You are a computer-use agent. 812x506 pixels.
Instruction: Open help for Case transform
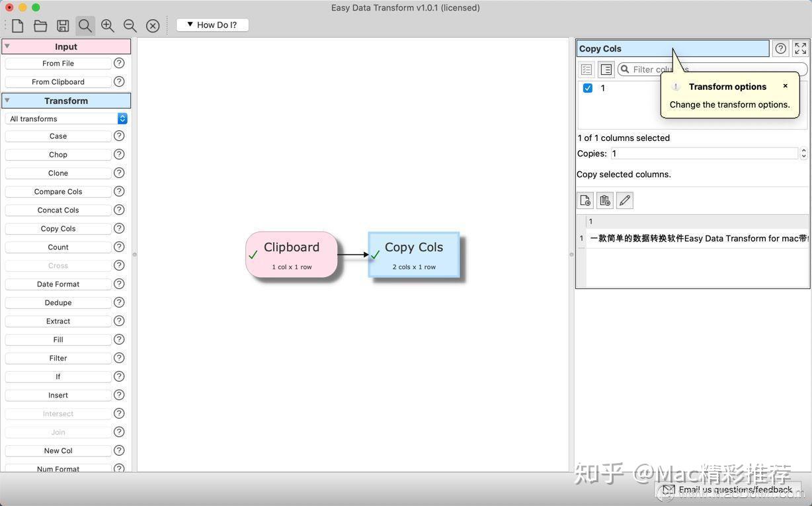coord(119,136)
